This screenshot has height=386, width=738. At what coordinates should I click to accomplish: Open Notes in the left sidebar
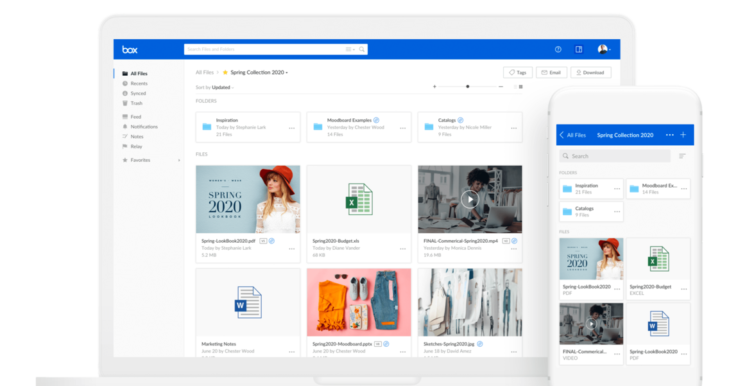point(133,137)
